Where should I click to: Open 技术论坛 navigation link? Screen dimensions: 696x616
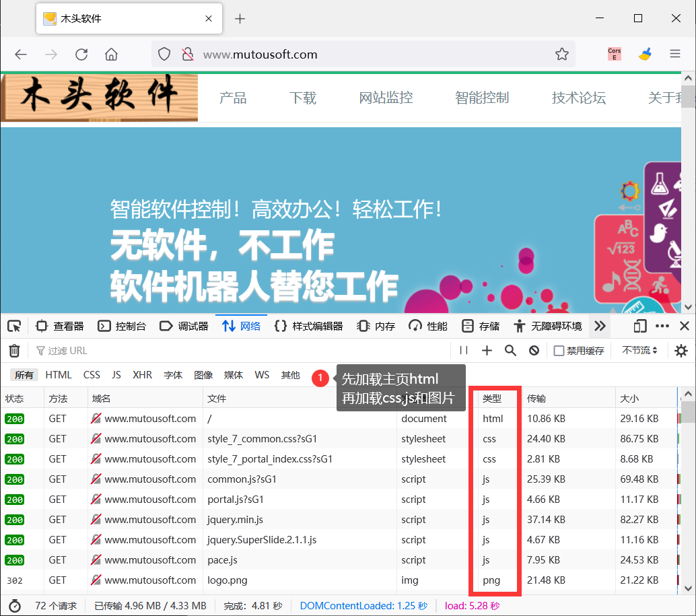point(579,98)
